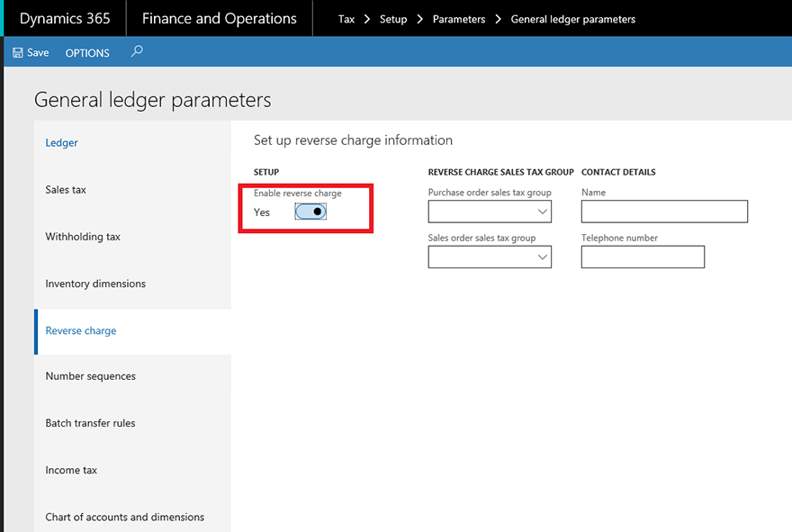
Task: Open the search magnifier icon
Action: [x=137, y=51]
